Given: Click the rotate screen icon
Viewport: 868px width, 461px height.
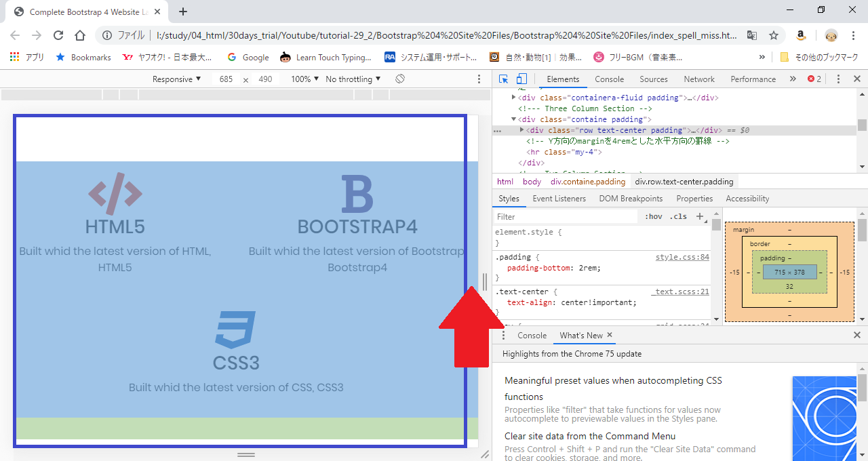Looking at the screenshot, I should [x=400, y=79].
